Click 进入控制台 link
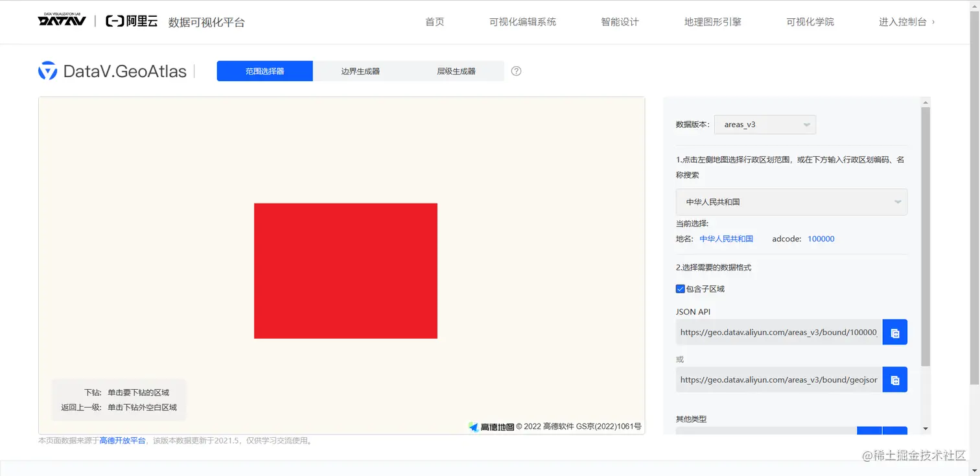 (x=907, y=22)
